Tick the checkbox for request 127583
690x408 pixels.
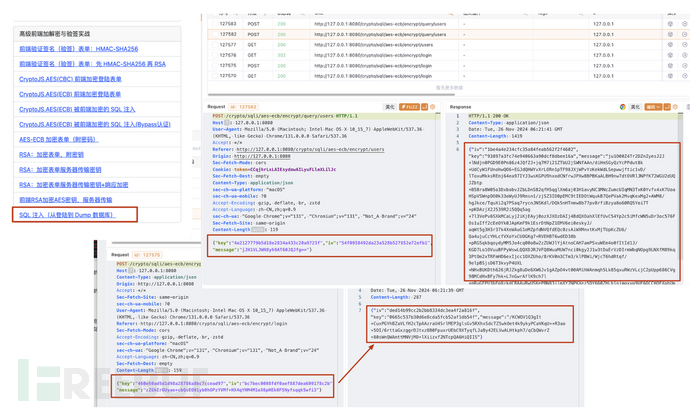215,24
